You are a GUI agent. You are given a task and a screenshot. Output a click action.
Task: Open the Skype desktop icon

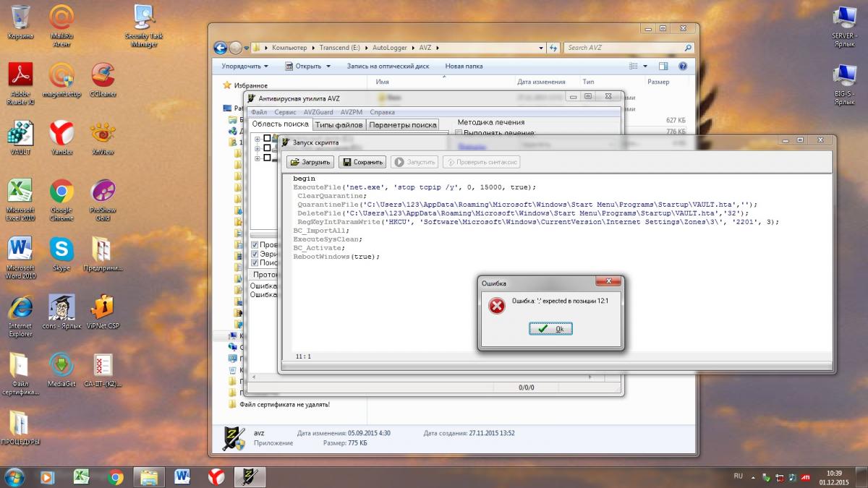tap(61, 254)
